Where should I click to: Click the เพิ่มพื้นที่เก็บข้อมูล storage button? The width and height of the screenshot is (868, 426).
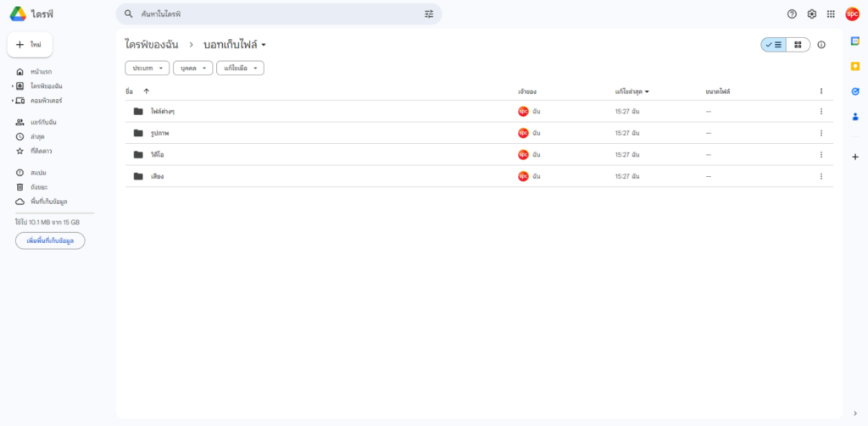tap(50, 241)
